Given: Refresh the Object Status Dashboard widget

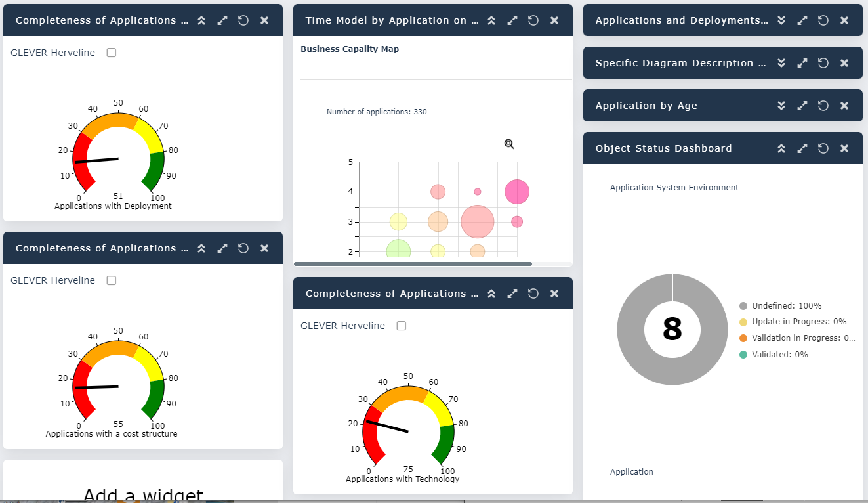Looking at the screenshot, I should [823, 148].
